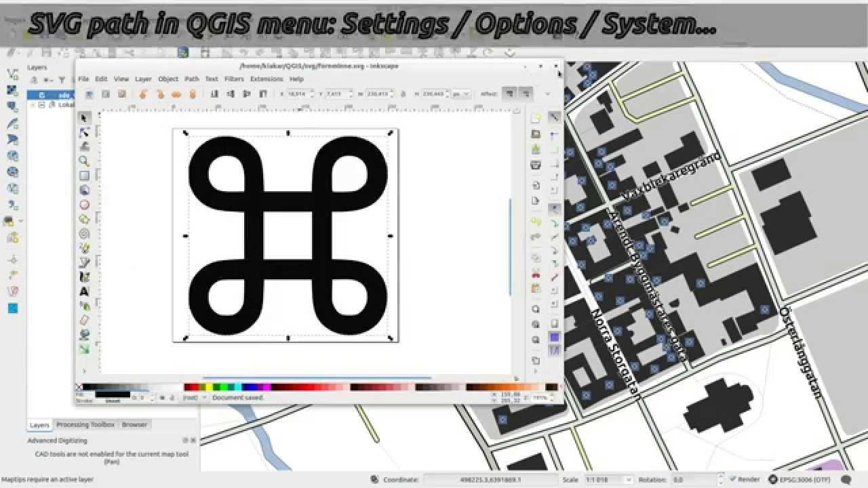The image size is (868, 488).
Task: Click the QGIS Coordinate input field
Action: [491, 479]
